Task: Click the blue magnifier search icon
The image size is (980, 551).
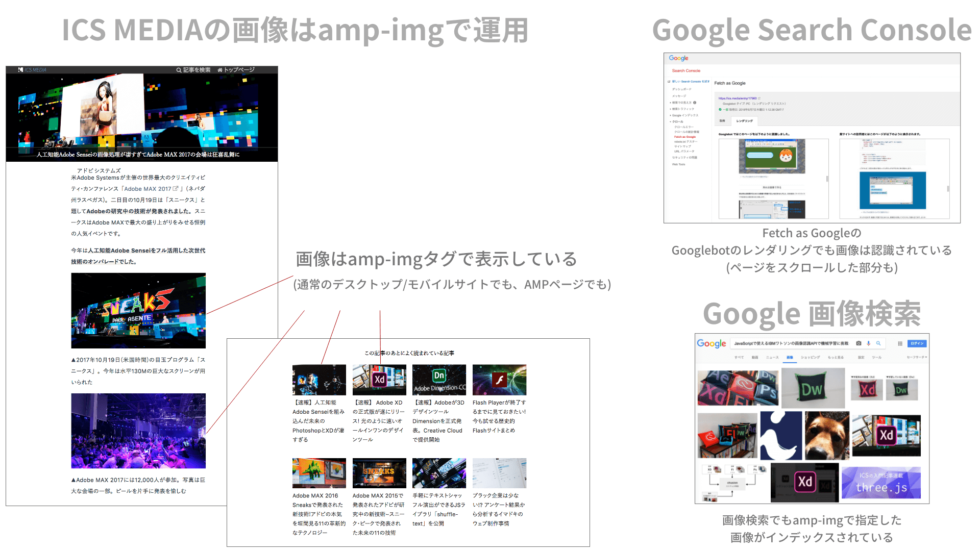Action: 878,343
